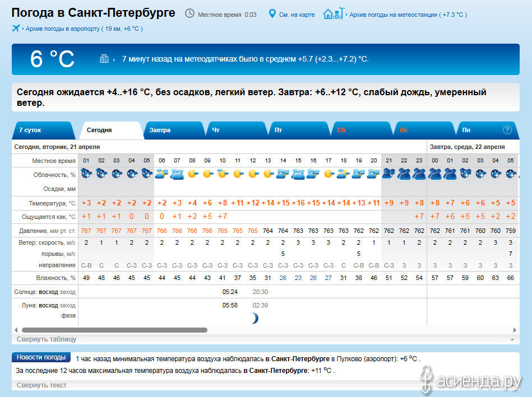Select the 'Завтра' forecast tab
Image resolution: width=532 pixels, height=397 pixels.
click(x=160, y=130)
